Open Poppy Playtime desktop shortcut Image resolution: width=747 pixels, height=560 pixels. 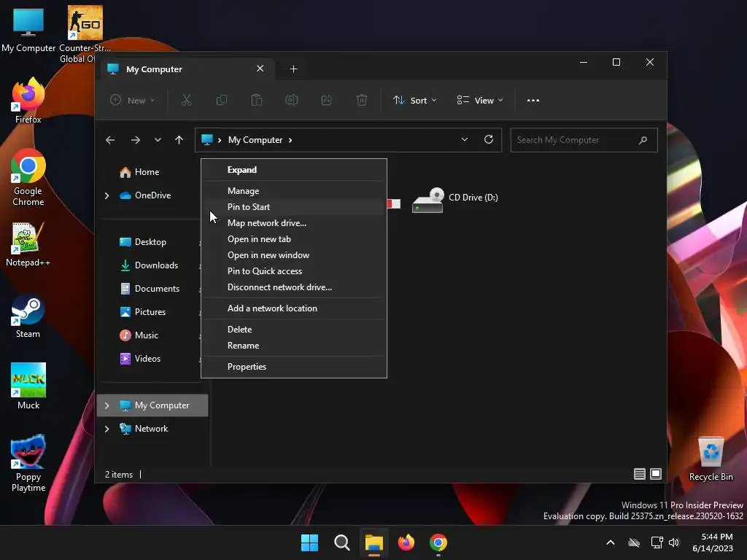[x=28, y=463]
